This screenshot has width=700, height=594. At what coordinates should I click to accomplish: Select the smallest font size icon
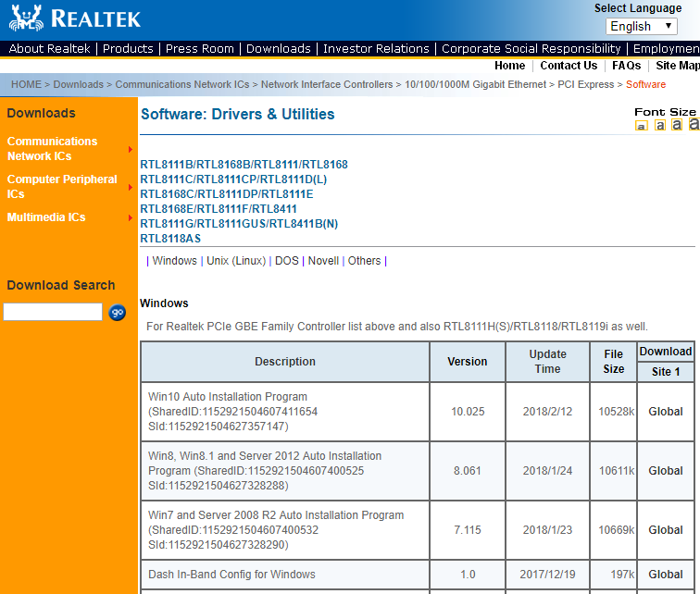(x=641, y=126)
